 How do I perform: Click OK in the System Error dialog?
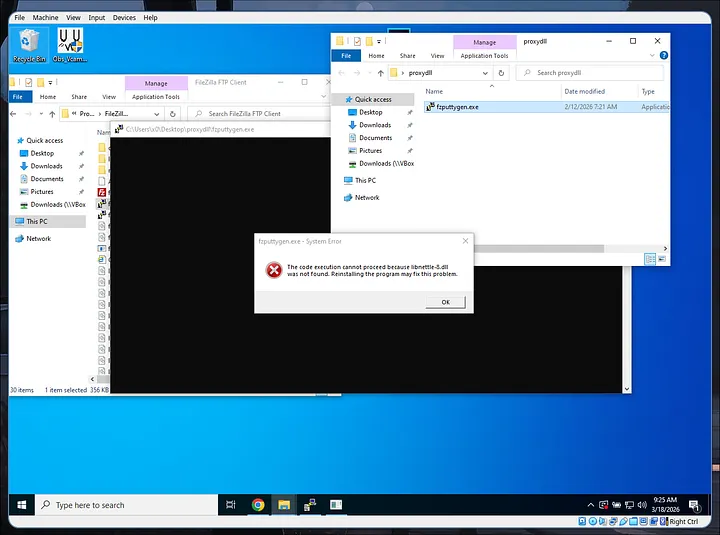click(x=445, y=302)
